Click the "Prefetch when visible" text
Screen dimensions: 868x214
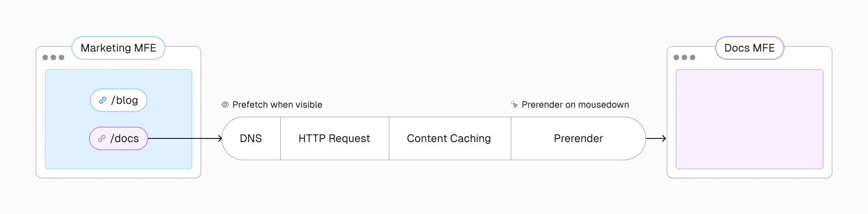click(277, 105)
